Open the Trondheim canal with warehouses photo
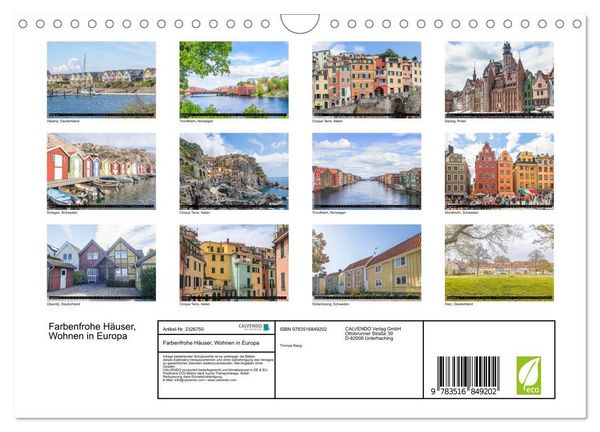This screenshot has height=432, width=600. 367,171
